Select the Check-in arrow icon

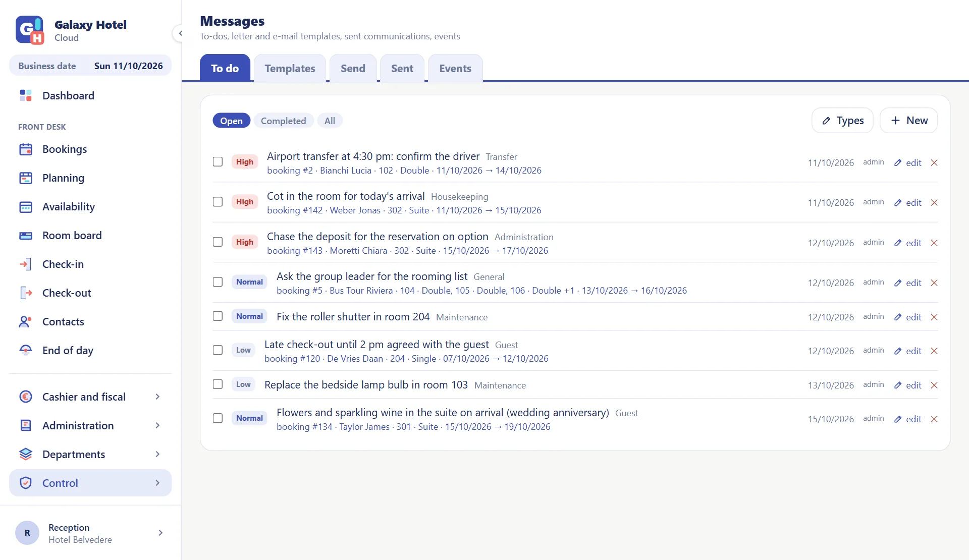coord(26,264)
